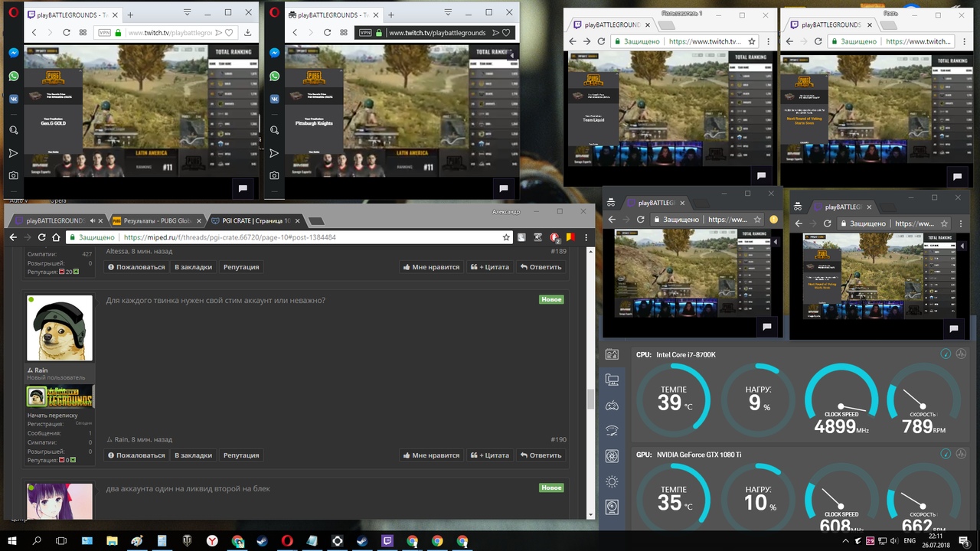Select the gamepad icon in hardware monitor sidebar

point(612,406)
